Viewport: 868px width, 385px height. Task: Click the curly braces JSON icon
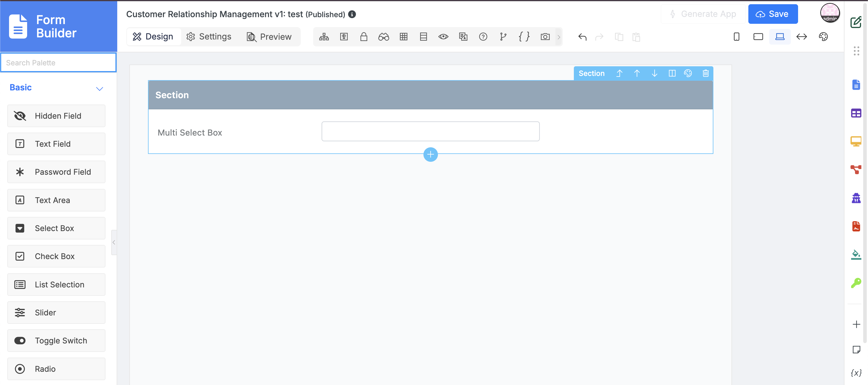coord(524,37)
